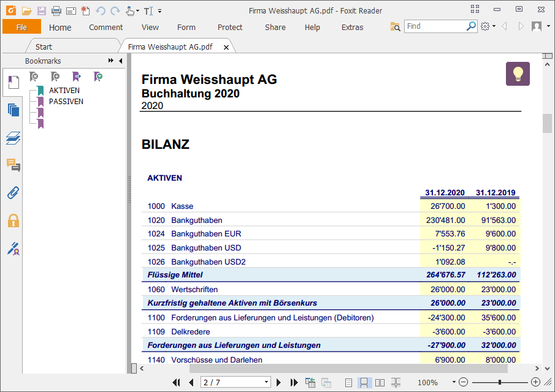Select facing pages view mode
Image resolution: width=555 pixels, height=392 pixels.
380,382
